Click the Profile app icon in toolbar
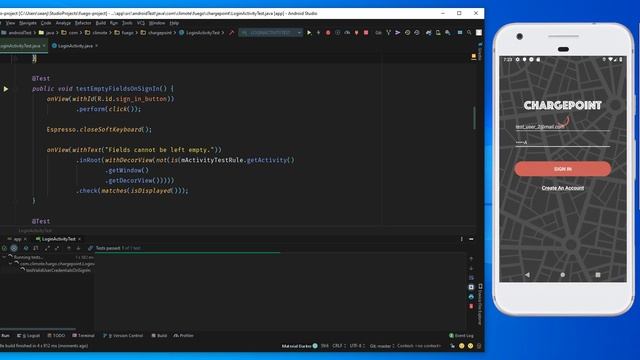Viewport: 640px width, 360px height. point(347,33)
